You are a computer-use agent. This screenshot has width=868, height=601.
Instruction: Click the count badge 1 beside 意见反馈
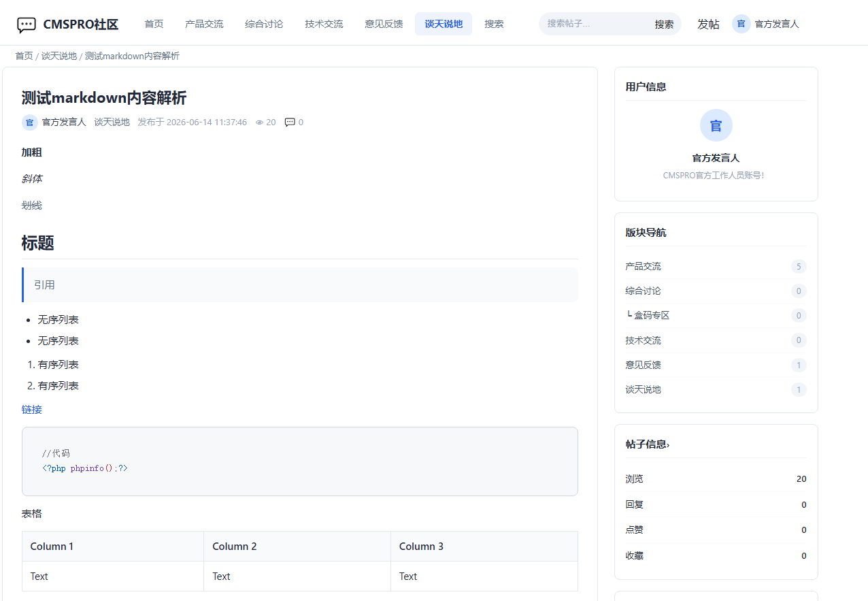coord(799,365)
